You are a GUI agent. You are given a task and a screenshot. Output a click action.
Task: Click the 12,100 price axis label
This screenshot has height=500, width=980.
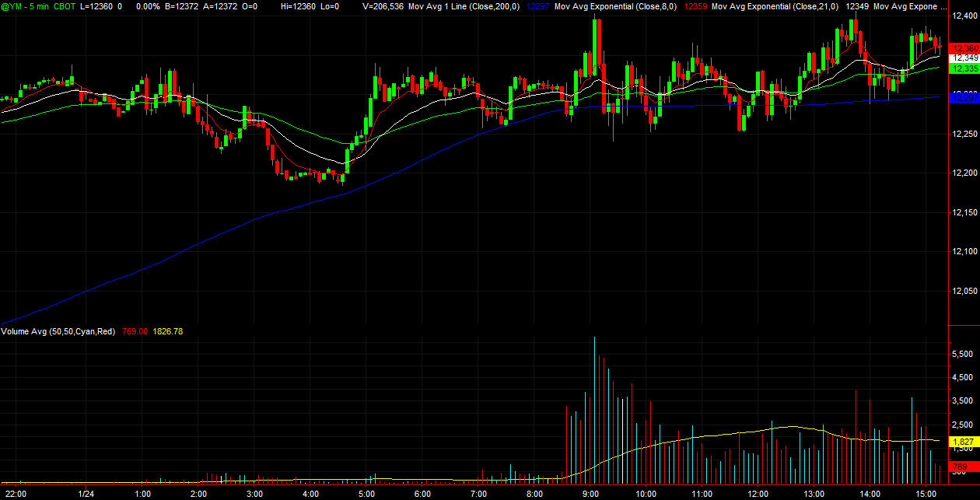coord(964,251)
